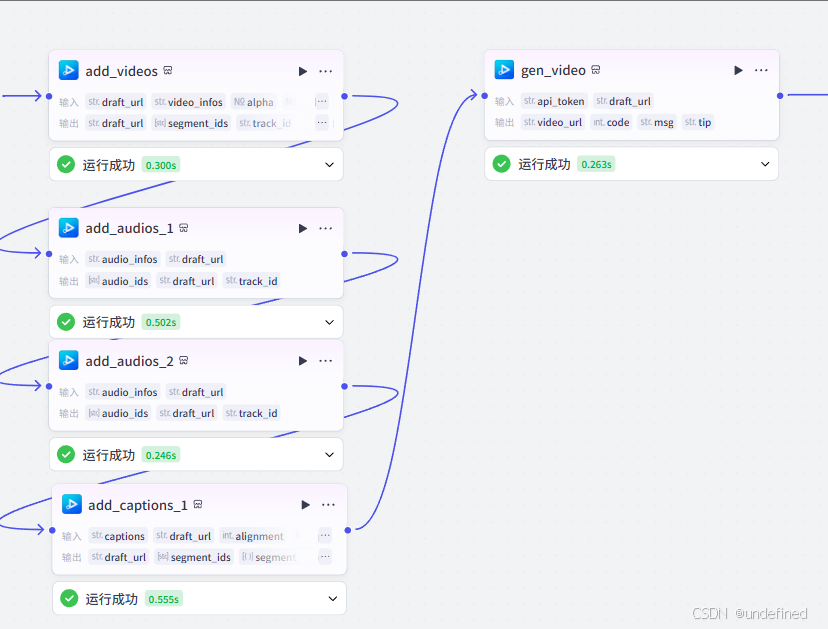Image resolution: width=828 pixels, height=629 pixels.
Task: Open the add_captions_1 more options menu
Action: (x=328, y=505)
